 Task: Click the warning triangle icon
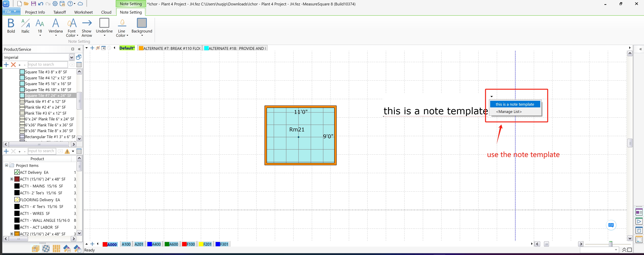(x=67, y=151)
